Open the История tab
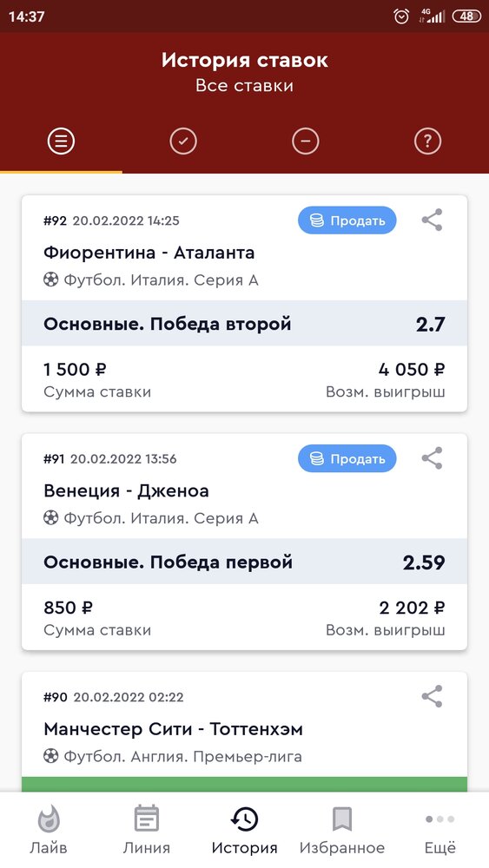 click(244, 829)
